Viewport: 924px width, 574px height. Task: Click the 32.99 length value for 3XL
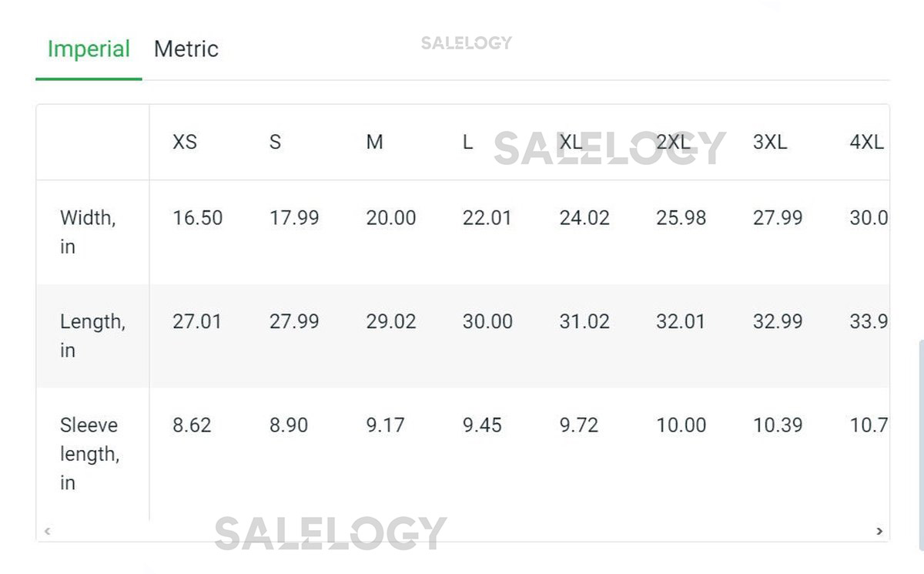pyautogui.click(x=778, y=321)
